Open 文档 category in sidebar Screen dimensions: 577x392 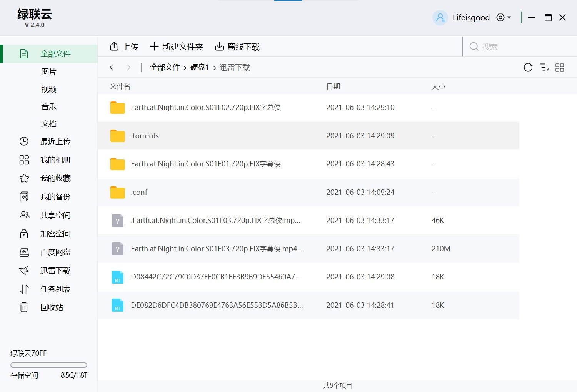tap(49, 124)
